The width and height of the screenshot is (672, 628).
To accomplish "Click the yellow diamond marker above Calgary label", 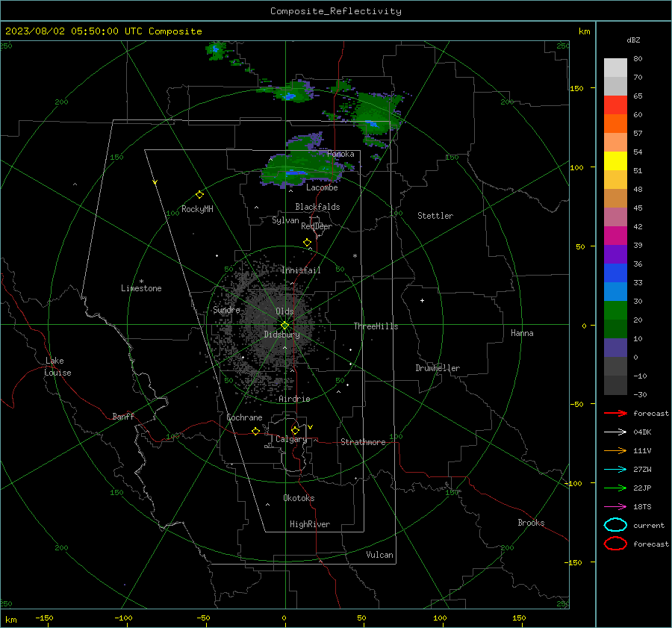I will (295, 430).
